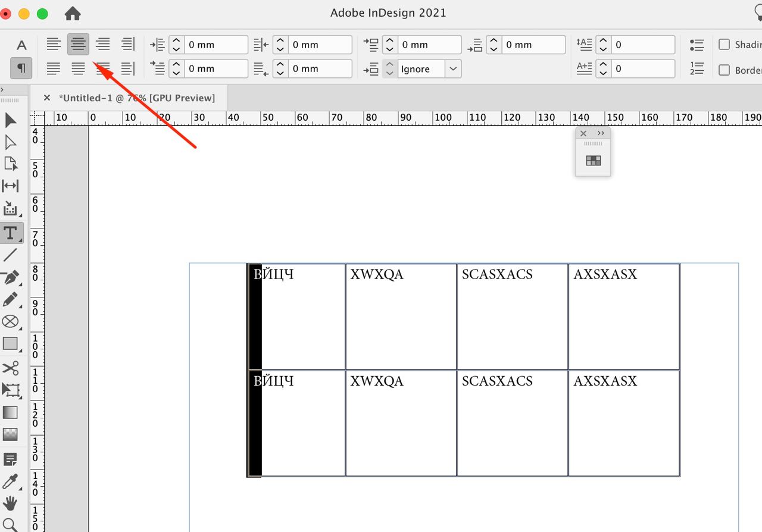Click the Drop Cap Characters field
This screenshot has width=762, height=532.
tap(644, 68)
